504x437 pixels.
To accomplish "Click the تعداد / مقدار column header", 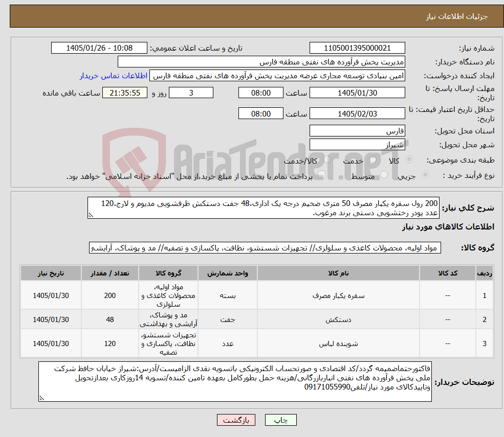I will point(109,273).
